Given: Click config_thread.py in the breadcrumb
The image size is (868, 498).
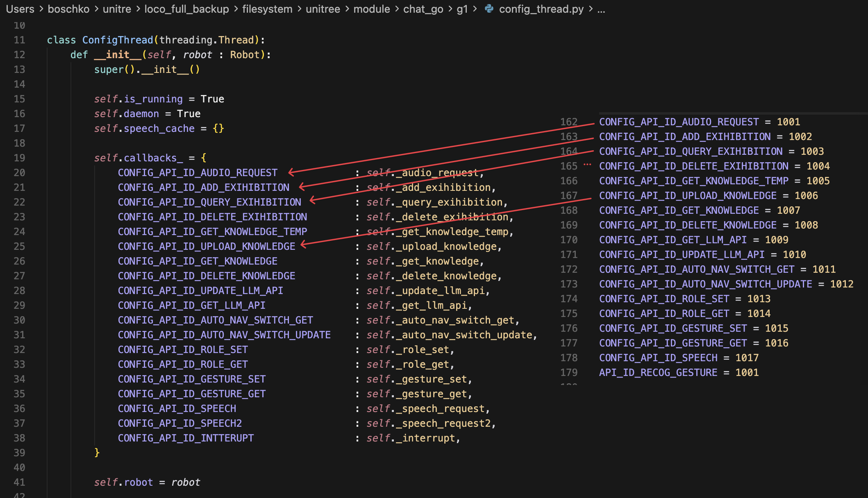Looking at the screenshot, I should click(541, 9).
